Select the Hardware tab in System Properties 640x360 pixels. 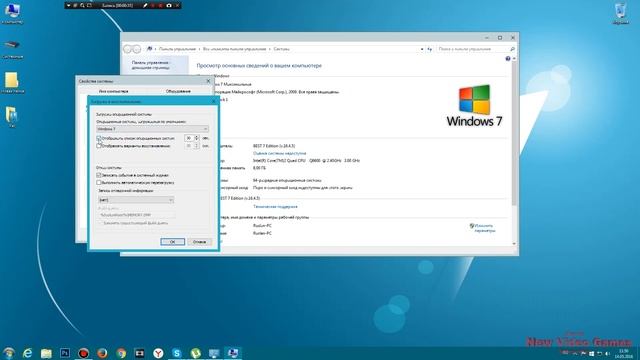178,91
